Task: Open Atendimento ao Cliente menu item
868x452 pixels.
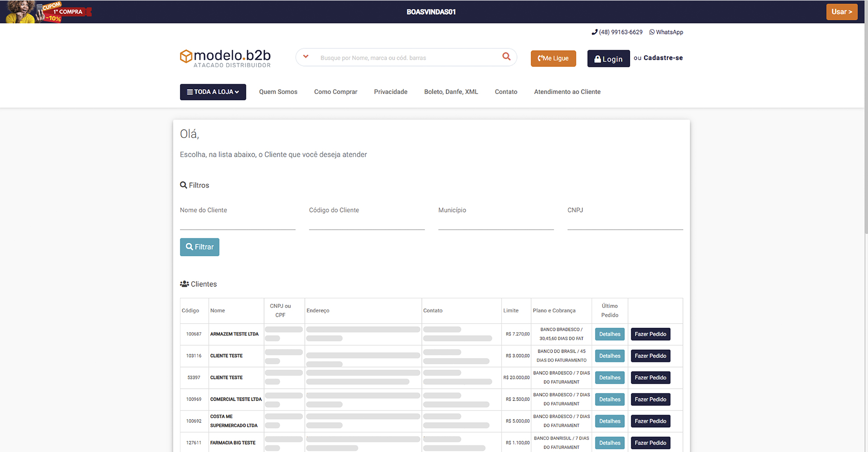Action: click(567, 92)
